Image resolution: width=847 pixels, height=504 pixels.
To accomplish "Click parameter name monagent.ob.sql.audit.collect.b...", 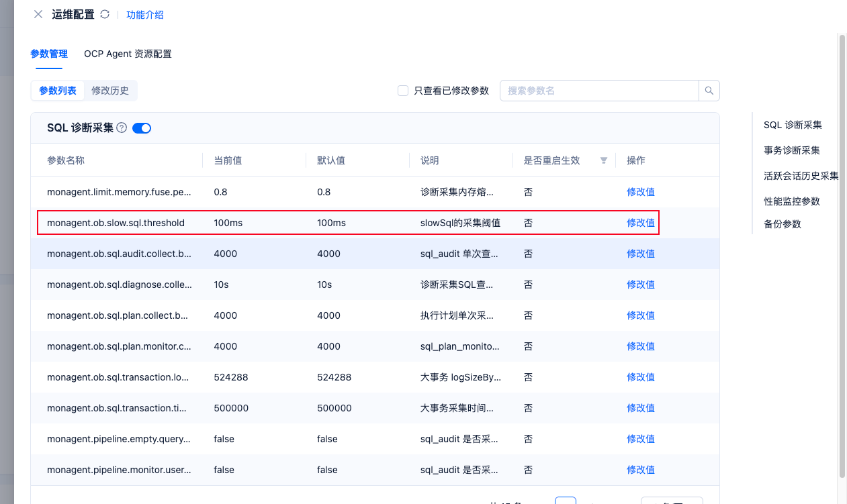I will 120,254.
